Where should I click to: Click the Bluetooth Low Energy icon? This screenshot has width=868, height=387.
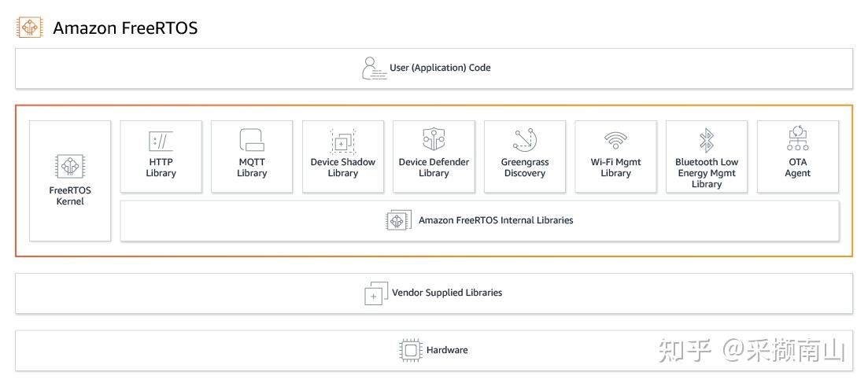click(x=707, y=140)
